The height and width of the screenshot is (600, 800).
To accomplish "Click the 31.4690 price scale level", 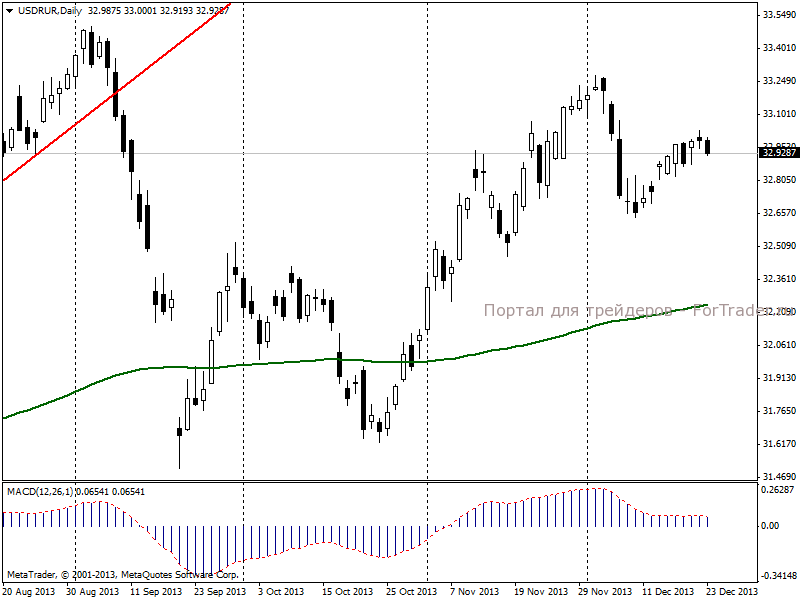I will (779, 477).
